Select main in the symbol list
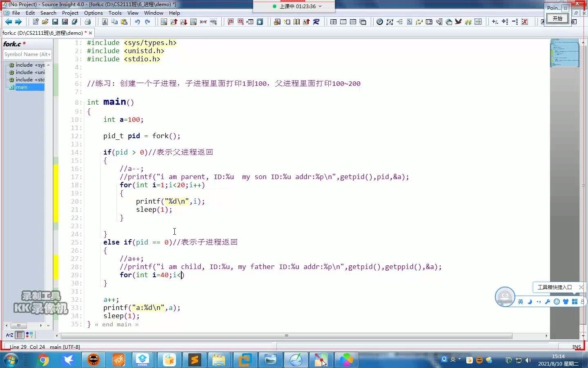 tap(22, 87)
